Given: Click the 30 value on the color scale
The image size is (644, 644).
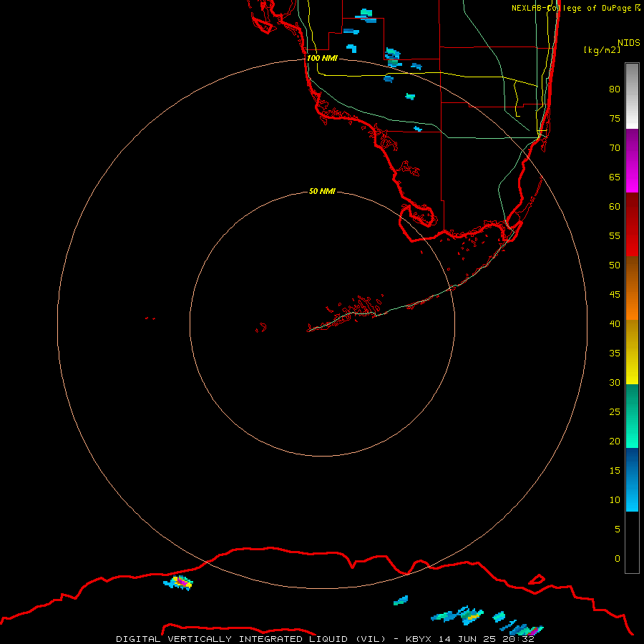Looking at the screenshot, I should tap(615, 382).
